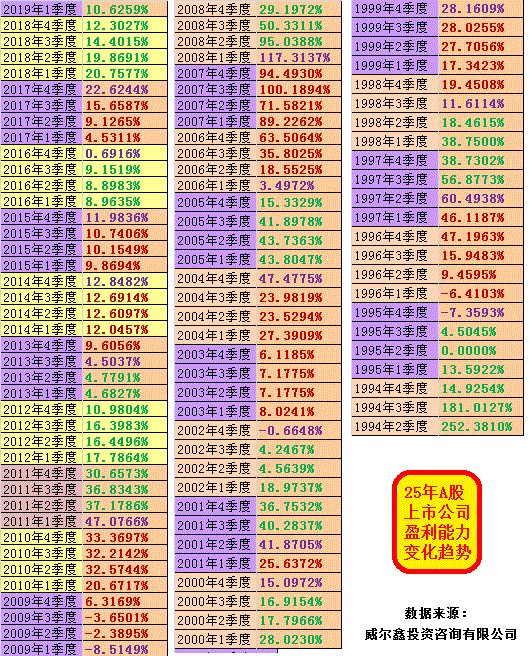Screen dimensions: 530x656
Task: Select the 2016年4季度 row label
Action: coord(41,153)
